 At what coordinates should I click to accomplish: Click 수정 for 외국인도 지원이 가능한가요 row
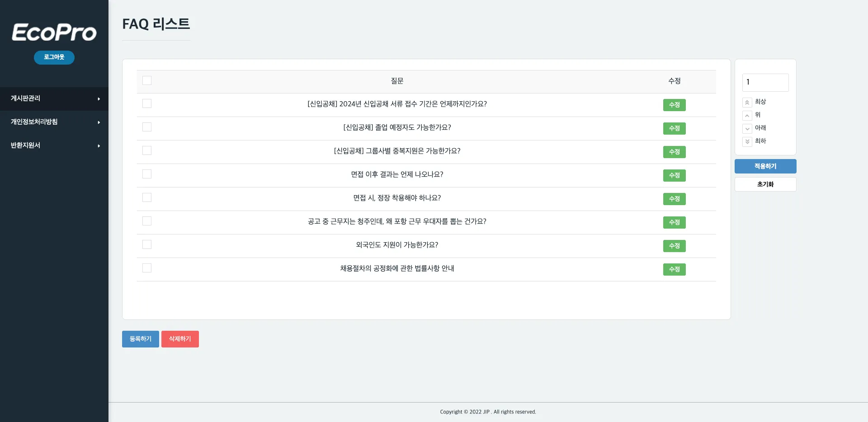(674, 246)
